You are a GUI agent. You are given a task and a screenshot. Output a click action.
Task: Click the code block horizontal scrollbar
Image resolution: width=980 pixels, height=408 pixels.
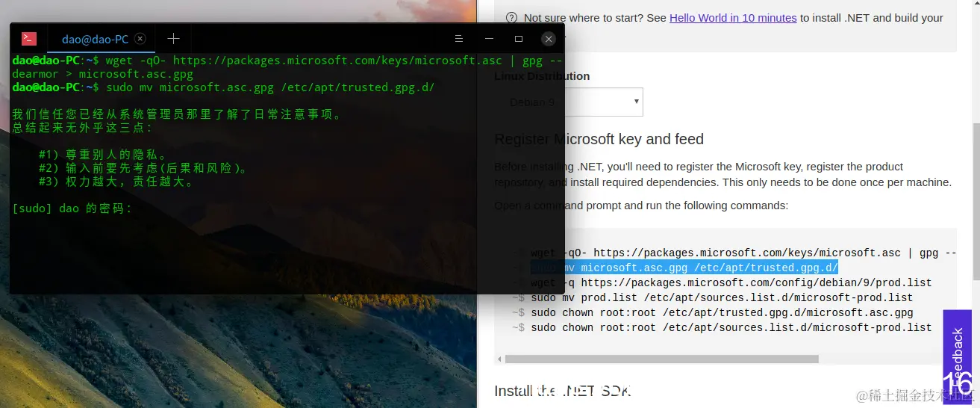(662, 359)
